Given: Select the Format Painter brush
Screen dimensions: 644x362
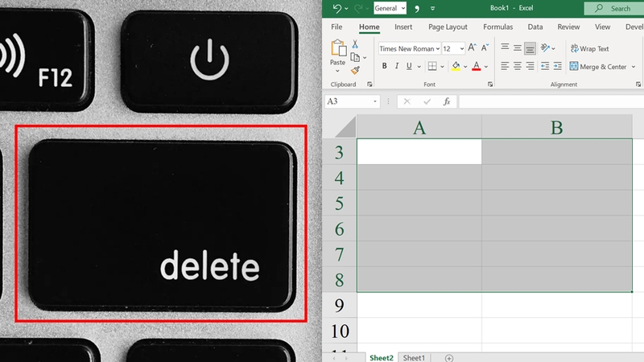Looking at the screenshot, I should [355, 71].
